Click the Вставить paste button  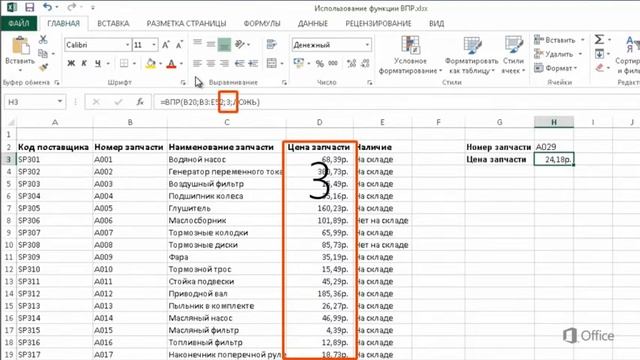[x=20, y=52]
